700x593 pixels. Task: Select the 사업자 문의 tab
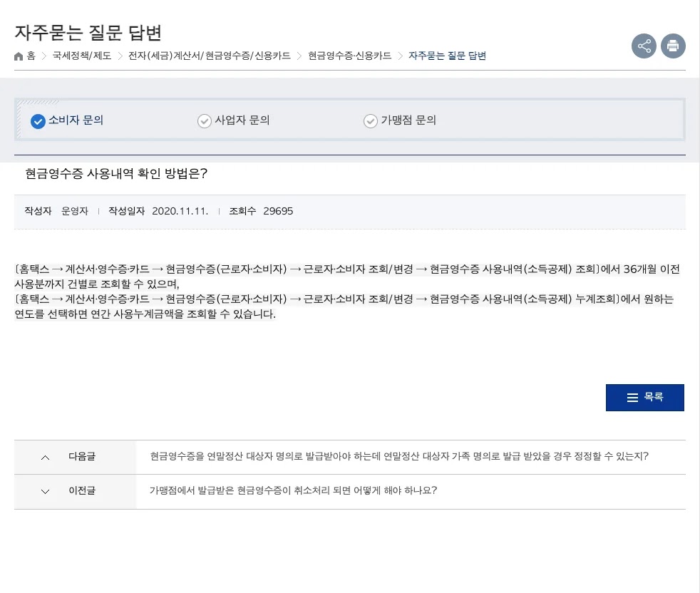point(234,120)
